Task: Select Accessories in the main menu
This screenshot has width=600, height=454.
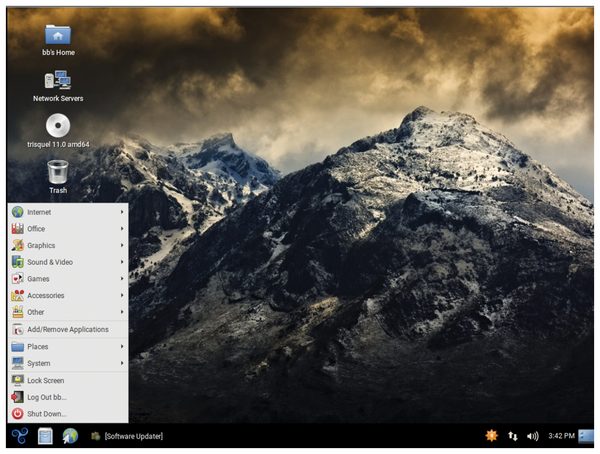Action: 68,296
